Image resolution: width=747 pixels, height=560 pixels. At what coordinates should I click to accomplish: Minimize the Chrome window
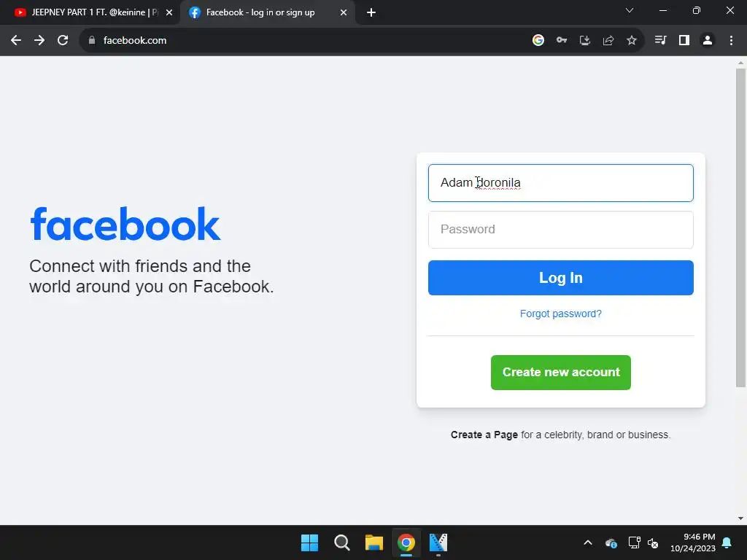click(662, 10)
